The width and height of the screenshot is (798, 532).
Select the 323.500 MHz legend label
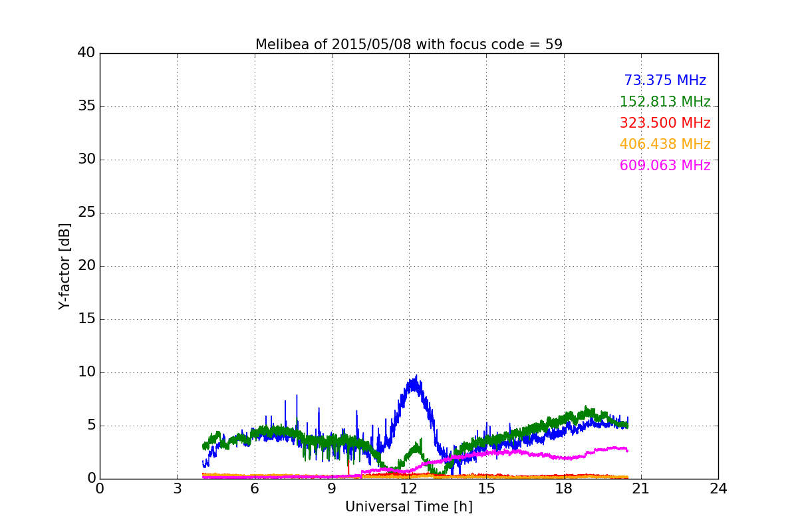pyautogui.click(x=665, y=123)
